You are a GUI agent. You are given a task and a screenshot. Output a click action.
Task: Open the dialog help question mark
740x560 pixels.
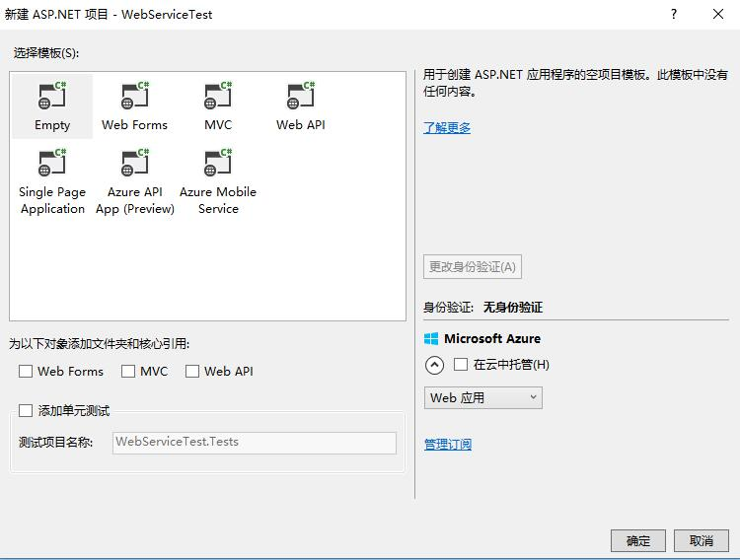pyautogui.click(x=674, y=14)
